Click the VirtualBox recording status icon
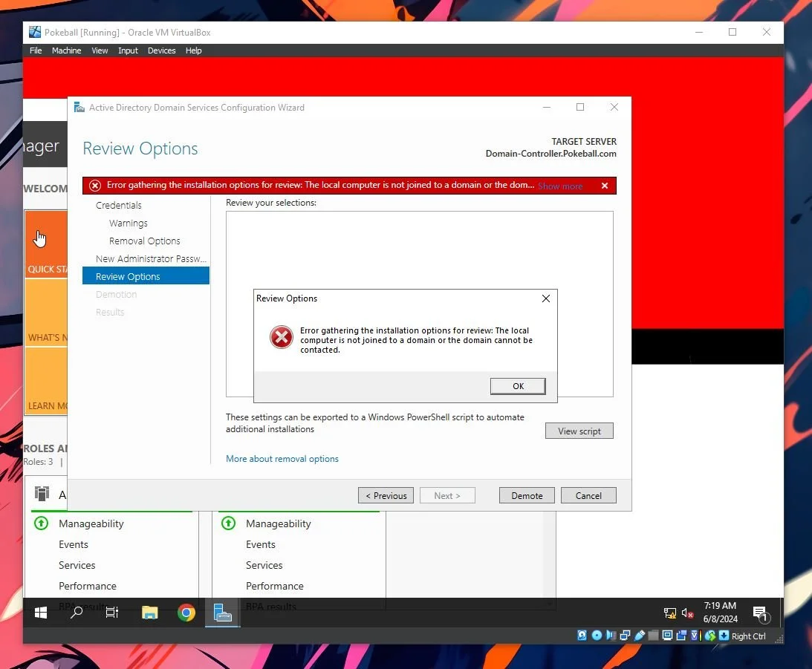The width and height of the screenshot is (812, 669). tap(681, 636)
